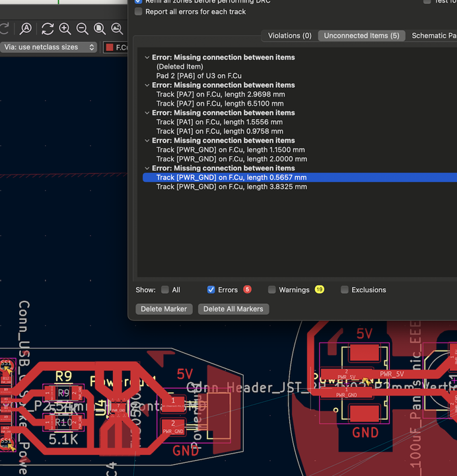
Task: Click the PWR_5V pad 2 on the right footprint
Action: [x=347, y=376]
